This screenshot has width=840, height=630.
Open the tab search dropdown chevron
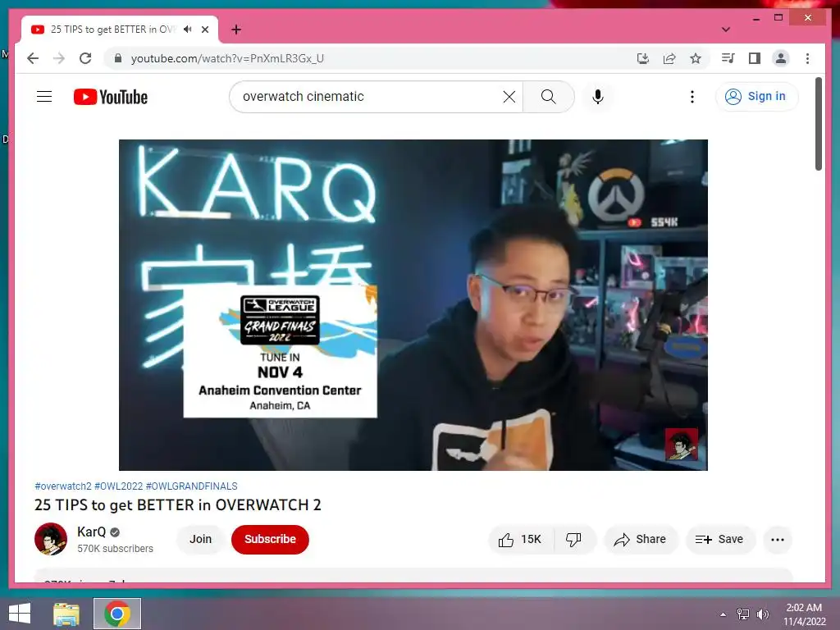tap(725, 30)
